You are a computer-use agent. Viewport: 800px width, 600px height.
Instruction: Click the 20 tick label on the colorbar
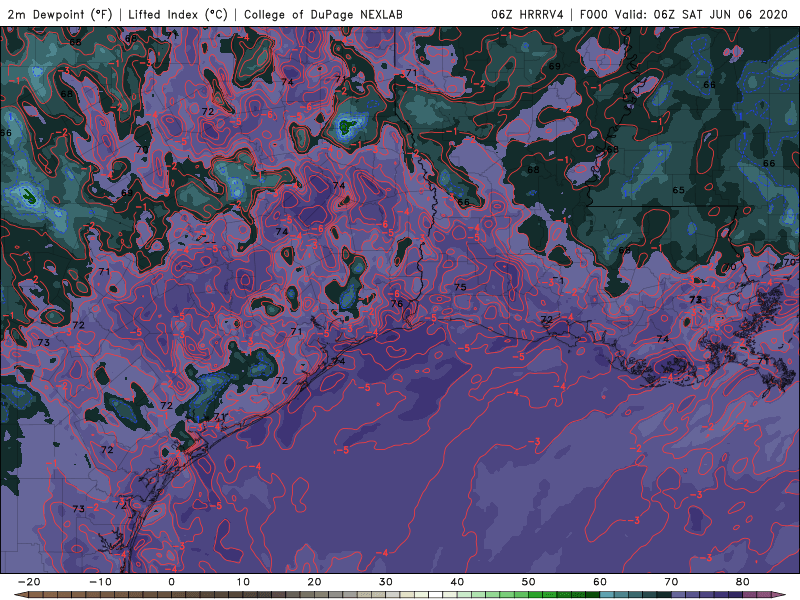314,582
